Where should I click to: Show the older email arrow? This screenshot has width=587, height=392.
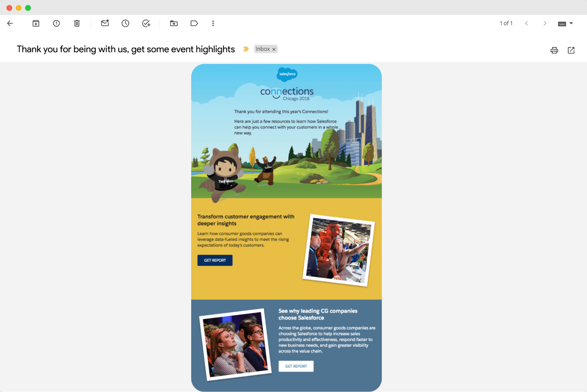click(x=545, y=23)
